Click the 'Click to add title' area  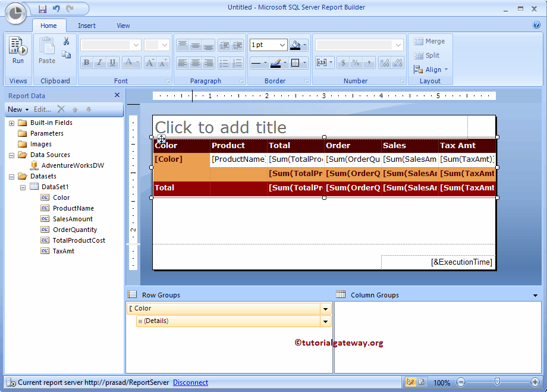tap(220, 127)
